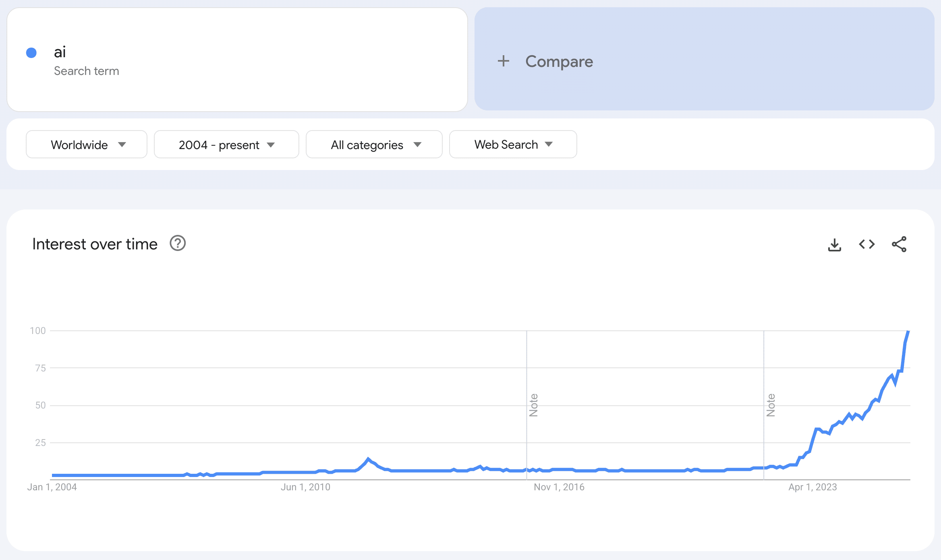Click the Interest over time heading
941x560 pixels.
(x=95, y=244)
